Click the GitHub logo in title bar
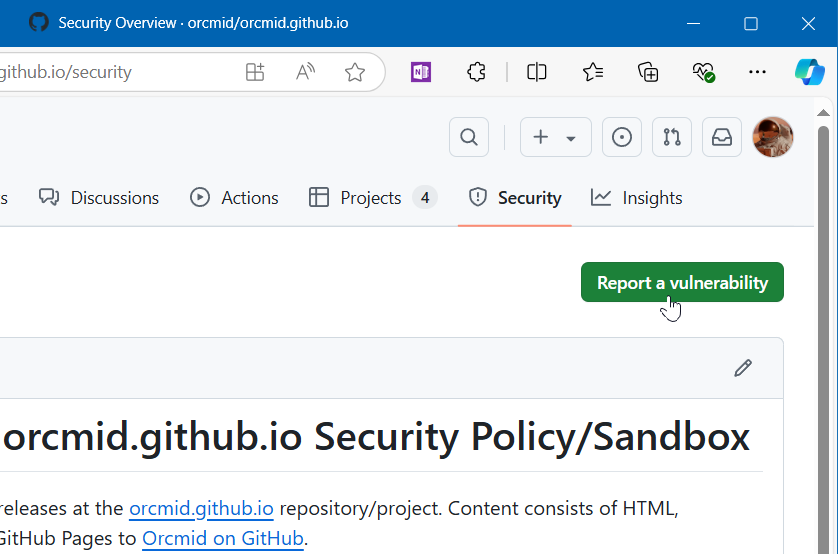This screenshot has height=554, width=838. 38,22
